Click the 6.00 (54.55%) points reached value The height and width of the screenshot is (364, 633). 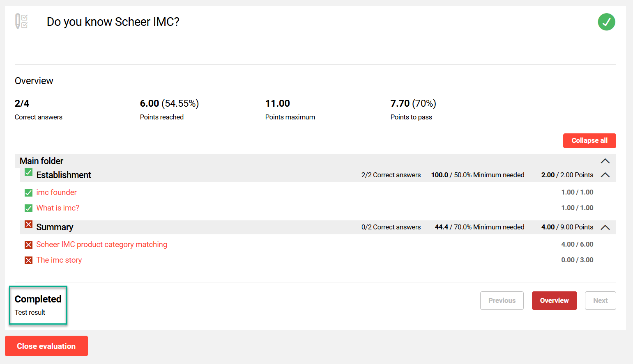169,103
